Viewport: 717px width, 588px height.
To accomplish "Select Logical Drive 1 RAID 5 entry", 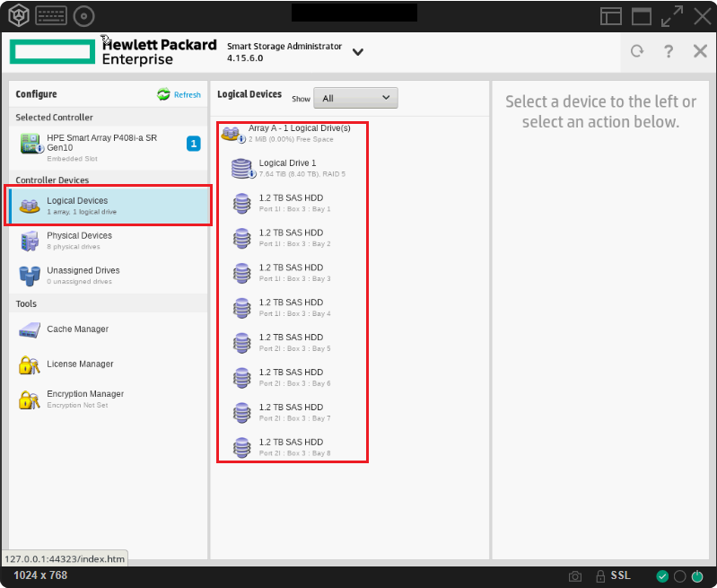I will pos(293,168).
